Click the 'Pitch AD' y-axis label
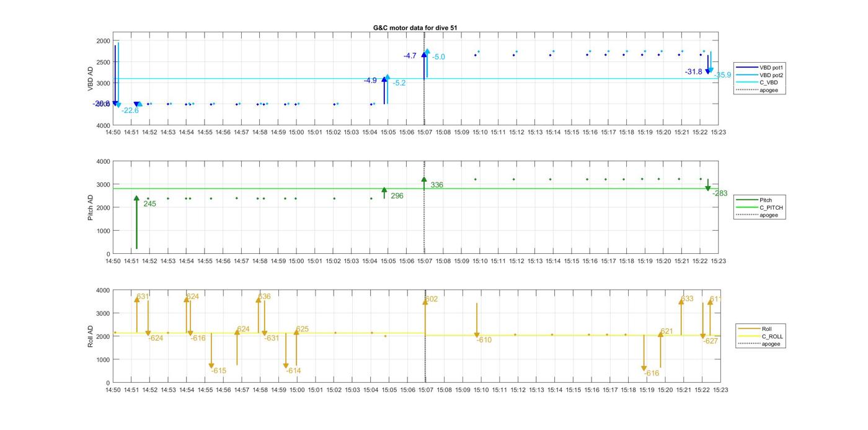The image size is (868, 430). click(x=91, y=207)
